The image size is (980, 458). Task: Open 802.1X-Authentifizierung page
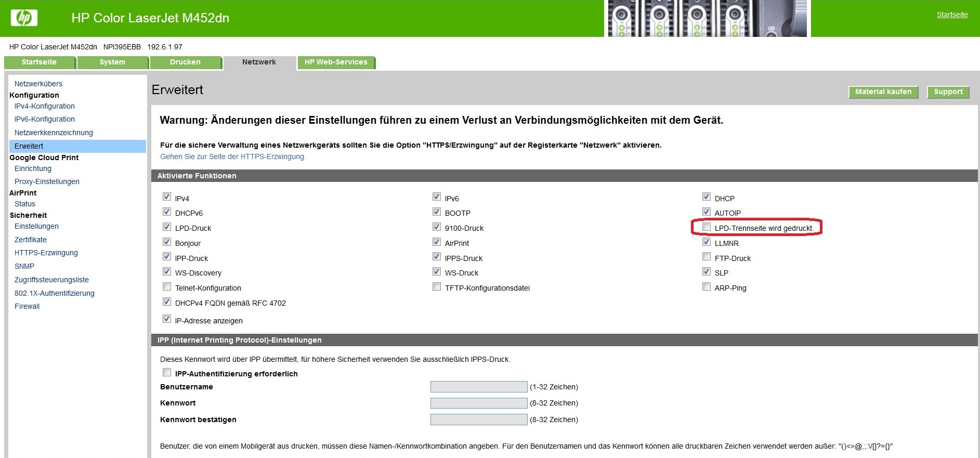coord(55,293)
